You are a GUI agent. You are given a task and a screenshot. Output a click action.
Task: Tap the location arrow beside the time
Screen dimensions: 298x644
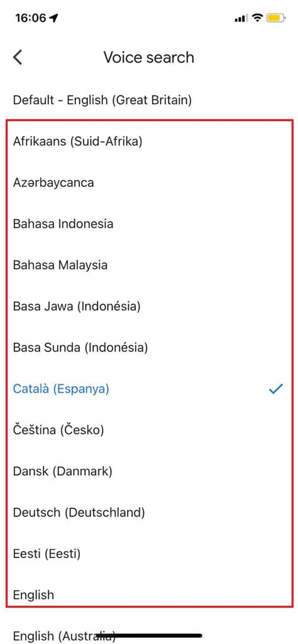(53, 18)
